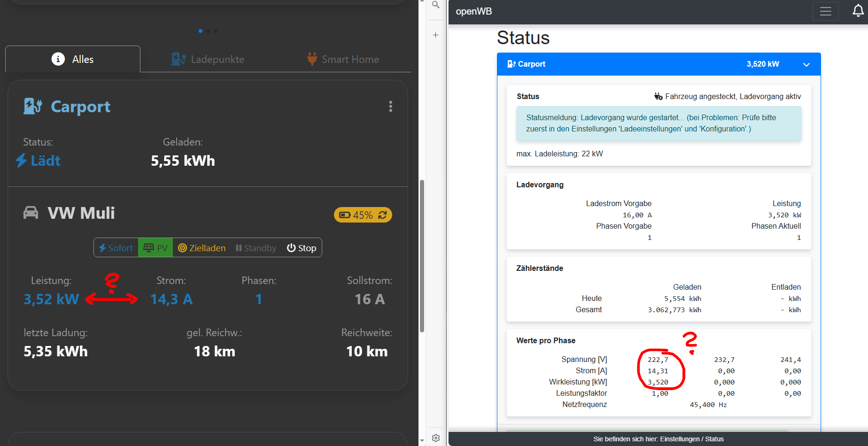This screenshot has width=868, height=446.
Task: Switch charging mode to Sofort
Action: pos(115,247)
